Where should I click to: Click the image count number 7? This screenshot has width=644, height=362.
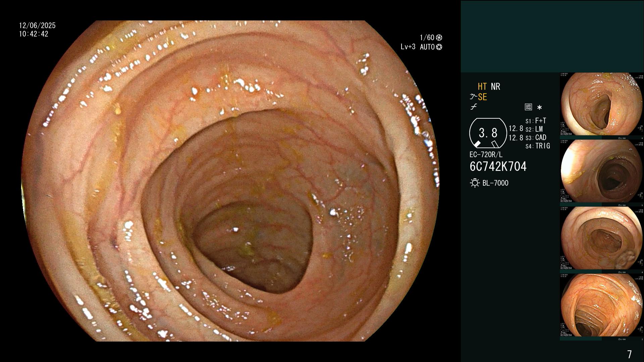pos(629,354)
